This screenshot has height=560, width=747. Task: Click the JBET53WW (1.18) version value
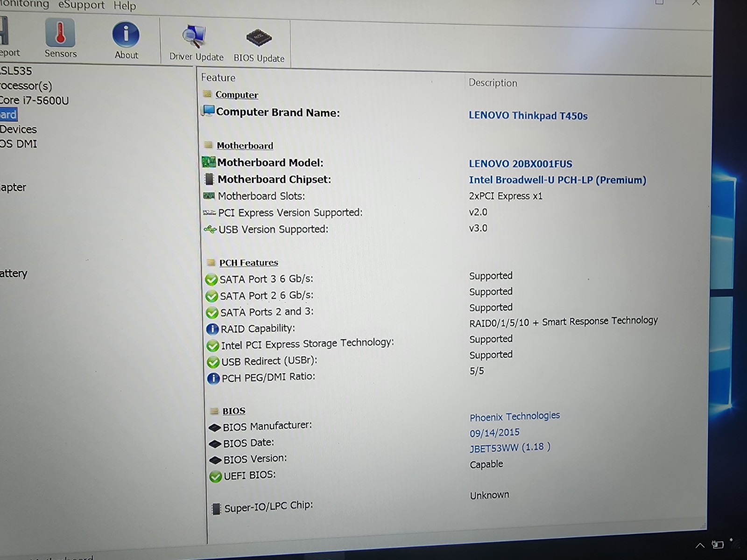tap(510, 448)
